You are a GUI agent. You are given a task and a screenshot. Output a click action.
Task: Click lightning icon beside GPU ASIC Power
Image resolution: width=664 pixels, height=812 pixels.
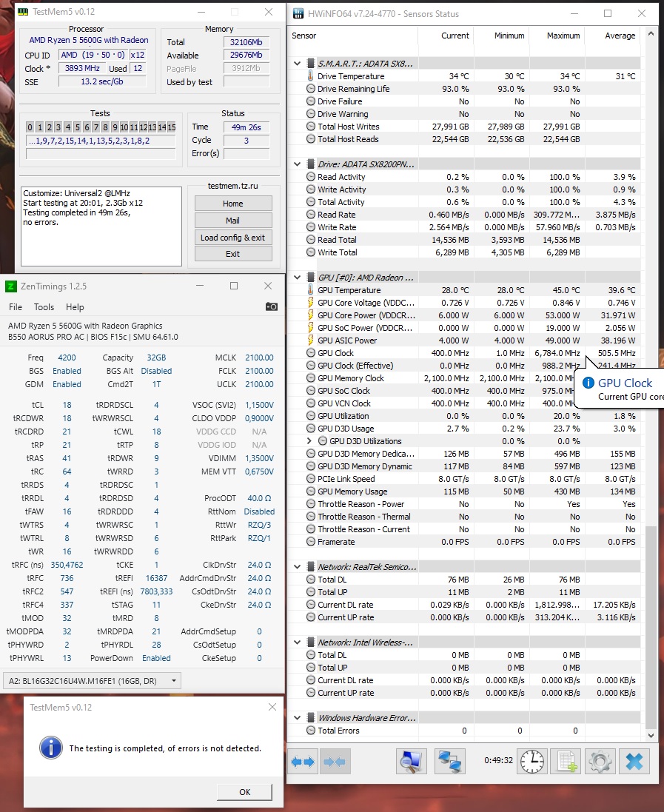click(x=311, y=340)
